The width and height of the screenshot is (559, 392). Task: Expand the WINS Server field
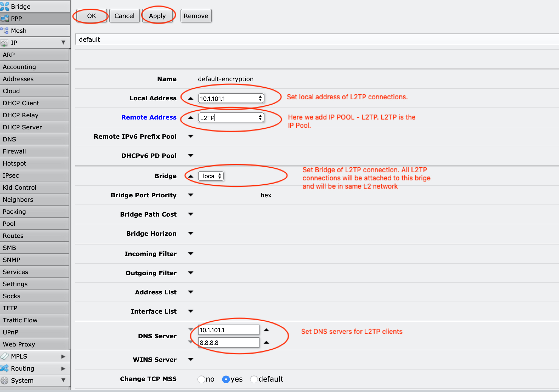pos(191,359)
